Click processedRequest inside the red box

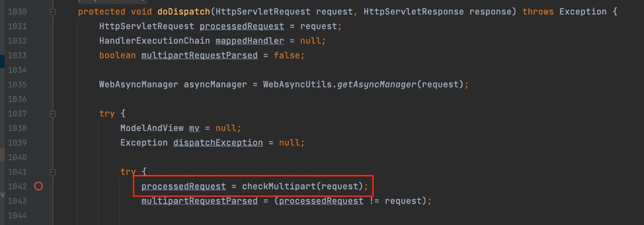(183, 186)
